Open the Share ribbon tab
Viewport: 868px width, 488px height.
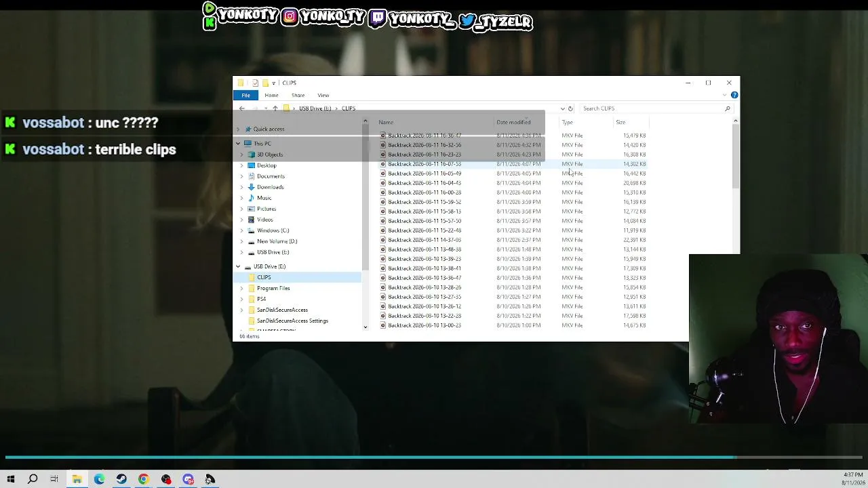point(298,95)
